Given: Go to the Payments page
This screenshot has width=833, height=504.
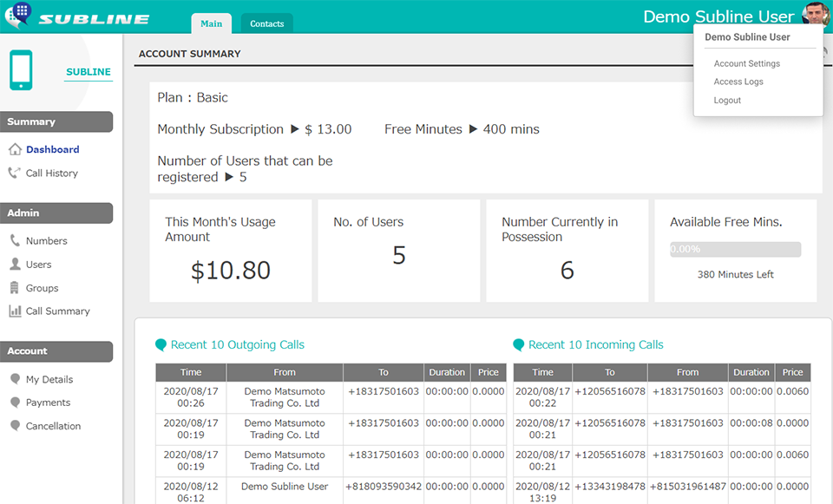Looking at the screenshot, I should [x=48, y=403].
